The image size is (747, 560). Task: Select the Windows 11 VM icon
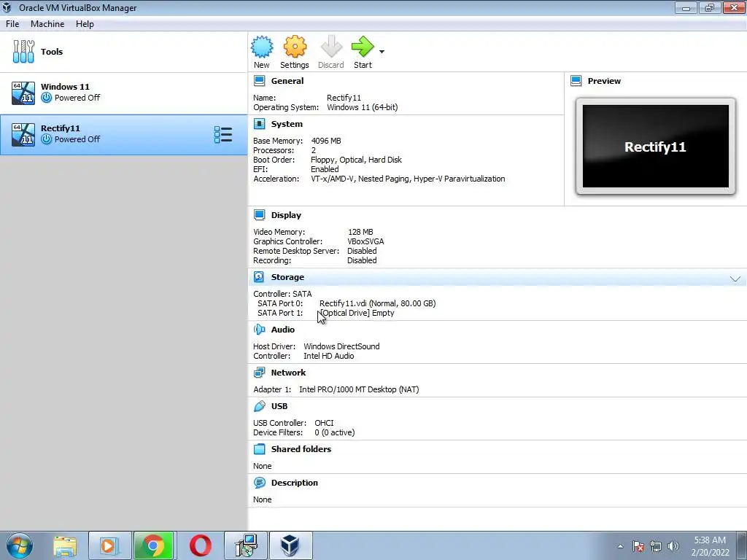coord(23,93)
